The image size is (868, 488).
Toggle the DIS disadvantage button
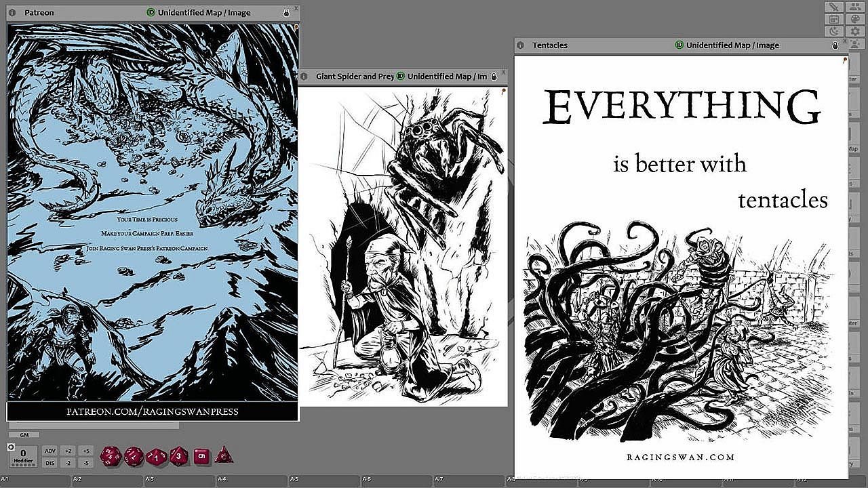[x=50, y=463]
